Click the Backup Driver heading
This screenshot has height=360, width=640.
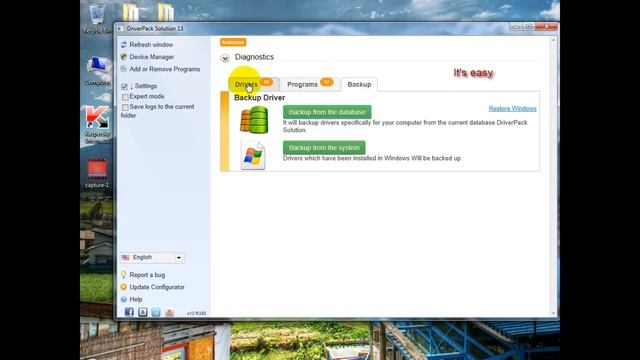(260, 98)
